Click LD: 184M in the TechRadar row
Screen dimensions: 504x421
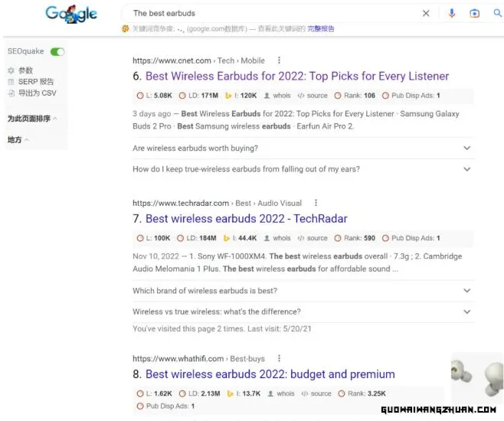(x=197, y=238)
